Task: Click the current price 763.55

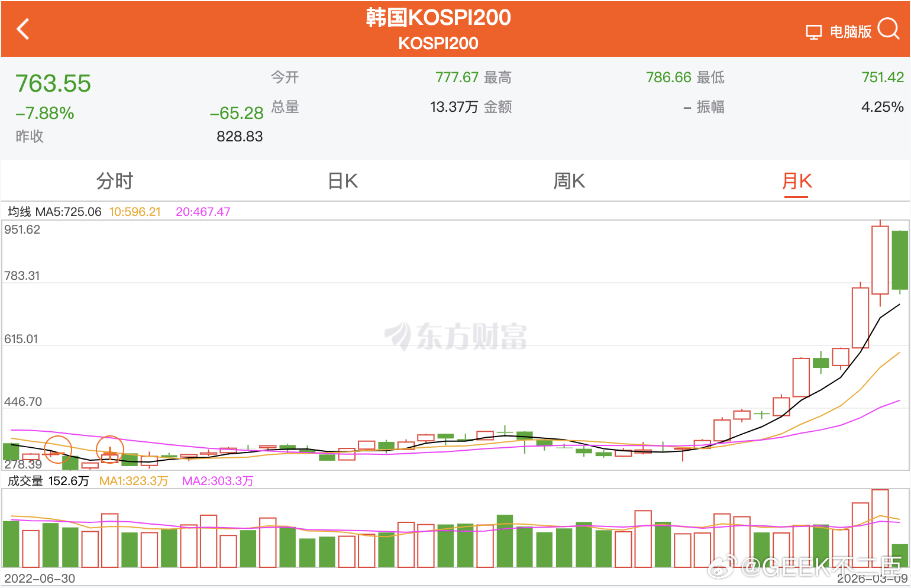Action: tap(53, 83)
